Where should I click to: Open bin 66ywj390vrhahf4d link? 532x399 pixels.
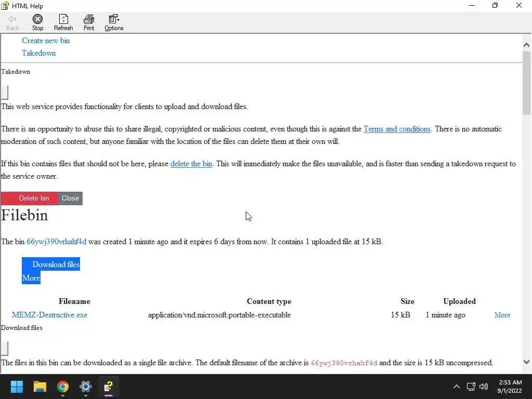coord(56,242)
